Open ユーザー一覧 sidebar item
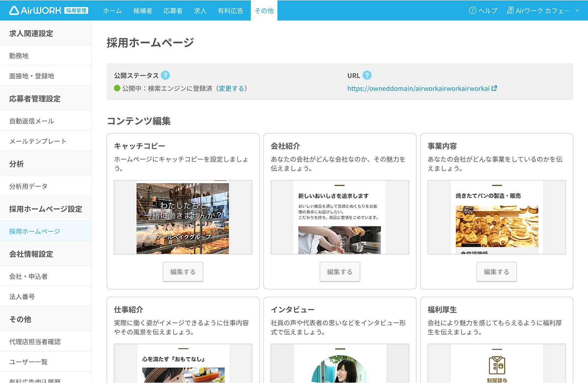Image resolution: width=588 pixels, height=383 pixels. click(x=46, y=362)
